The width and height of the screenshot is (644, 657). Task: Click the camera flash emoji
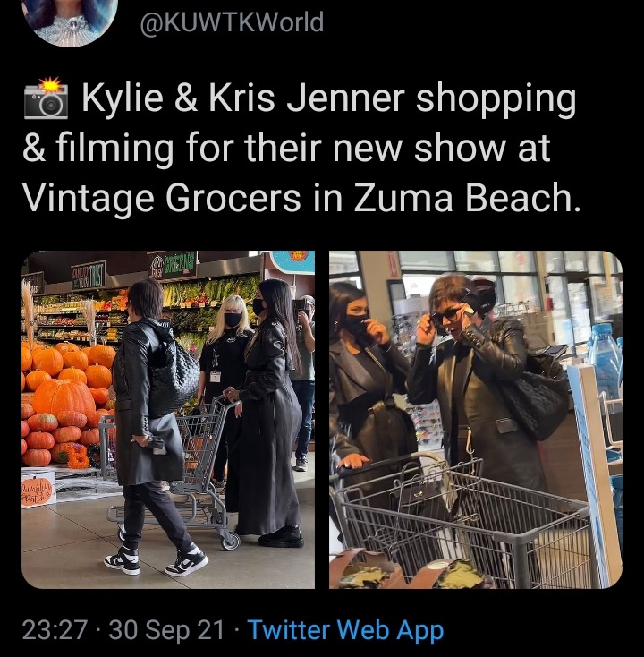46,98
